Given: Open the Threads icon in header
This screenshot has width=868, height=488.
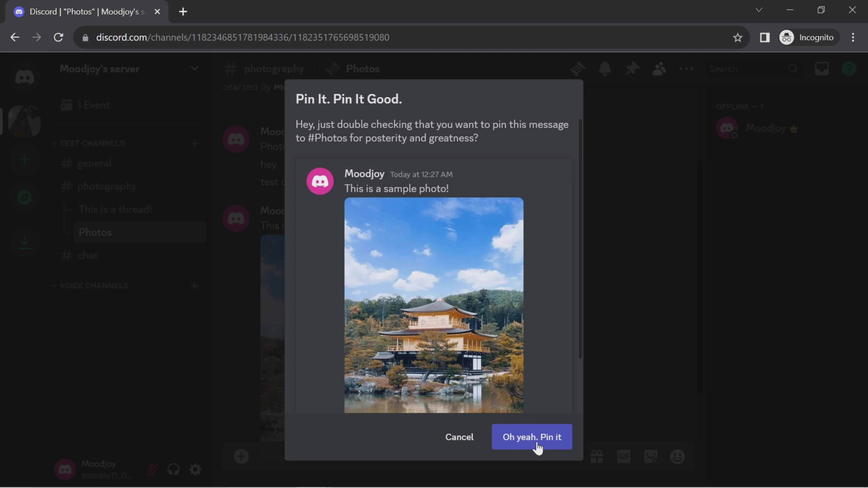Looking at the screenshot, I should (x=578, y=69).
